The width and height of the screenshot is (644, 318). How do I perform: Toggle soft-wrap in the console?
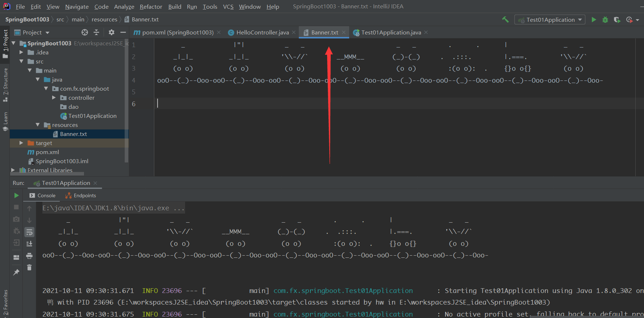tap(29, 232)
